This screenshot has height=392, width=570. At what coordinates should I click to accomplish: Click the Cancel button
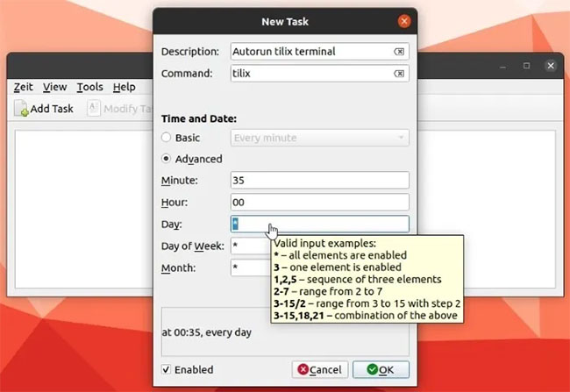point(319,369)
